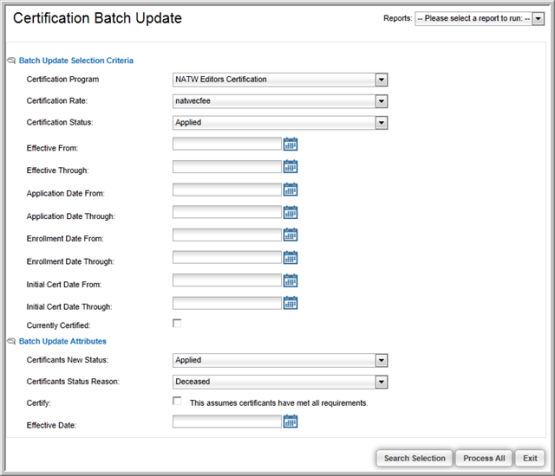Open calendar for Initial Cert Date From
This screenshot has width=555, height=476.
pos(291,281)
